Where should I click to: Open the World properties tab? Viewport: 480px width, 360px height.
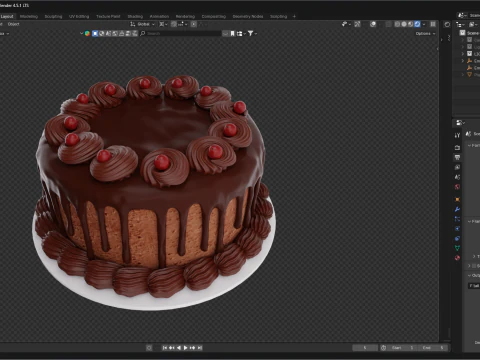coord(457,187)
